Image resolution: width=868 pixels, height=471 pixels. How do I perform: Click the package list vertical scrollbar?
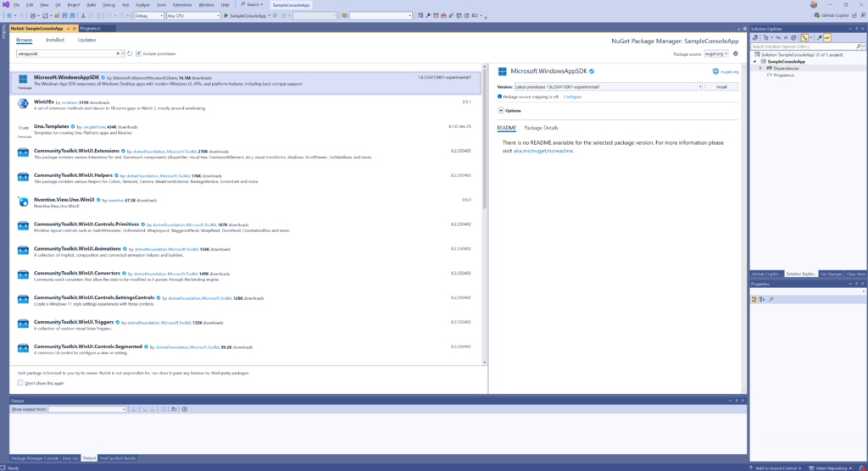coord(485,140)
